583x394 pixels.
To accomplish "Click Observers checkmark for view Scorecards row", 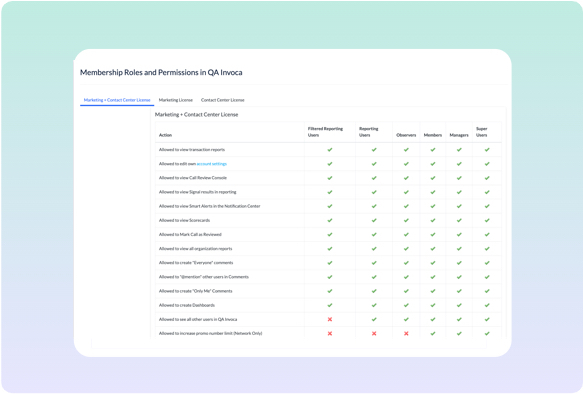I will click(x=406, y=220).
